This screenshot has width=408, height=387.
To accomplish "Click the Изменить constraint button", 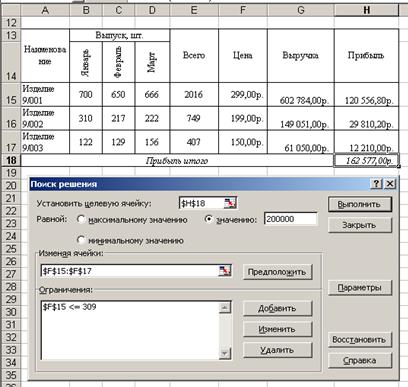I will pyautogui.click(x=277, y=329).
